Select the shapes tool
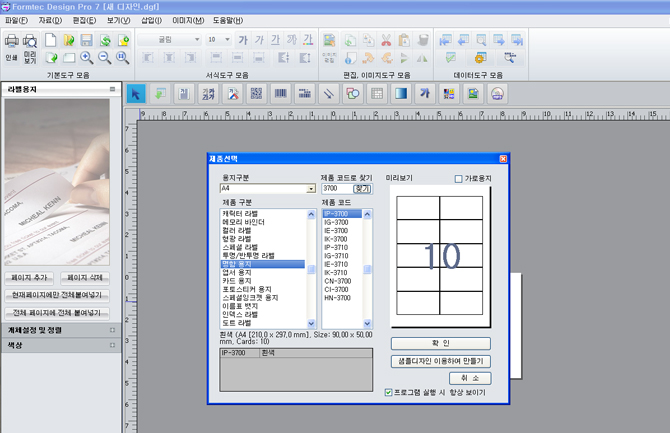 [353, 94]
